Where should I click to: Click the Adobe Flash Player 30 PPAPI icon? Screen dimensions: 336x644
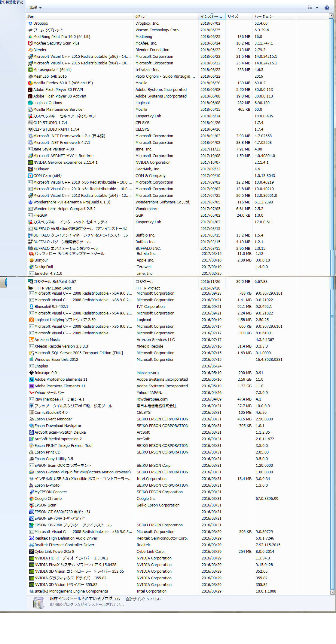click(30, 90)
